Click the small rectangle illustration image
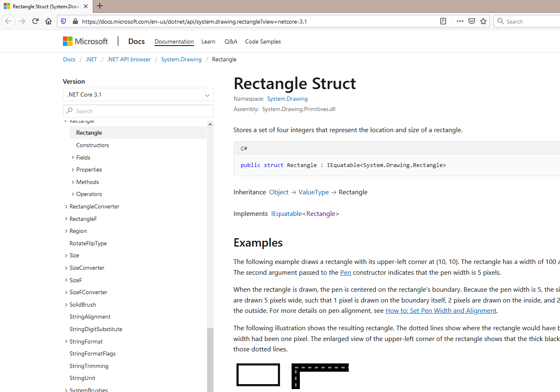 pyautogui.click(x=258, y=375)
